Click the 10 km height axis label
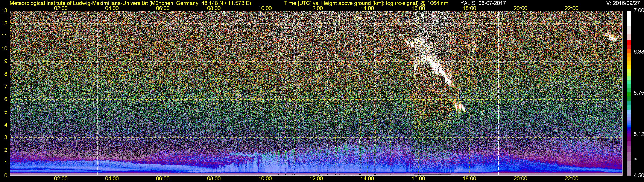This screenshot has width=644, height=182. pyautogui.click(x=5, y=49)
